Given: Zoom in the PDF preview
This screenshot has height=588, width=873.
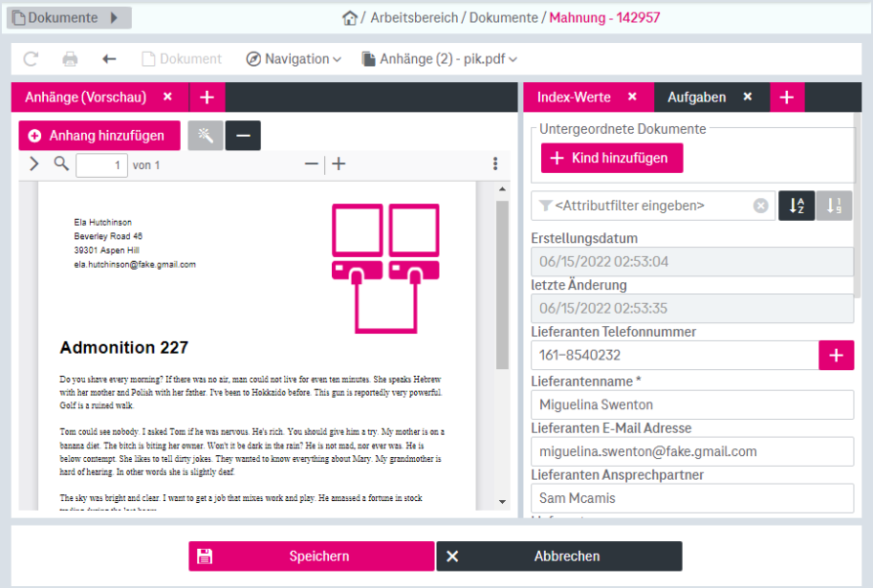Looking at the screenshot, I should click(339, 164).
